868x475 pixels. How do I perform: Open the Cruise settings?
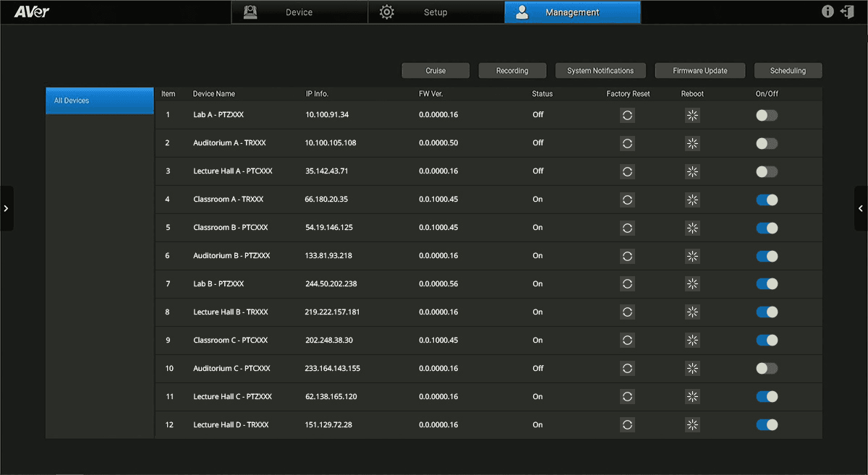(x=435, y=71)
